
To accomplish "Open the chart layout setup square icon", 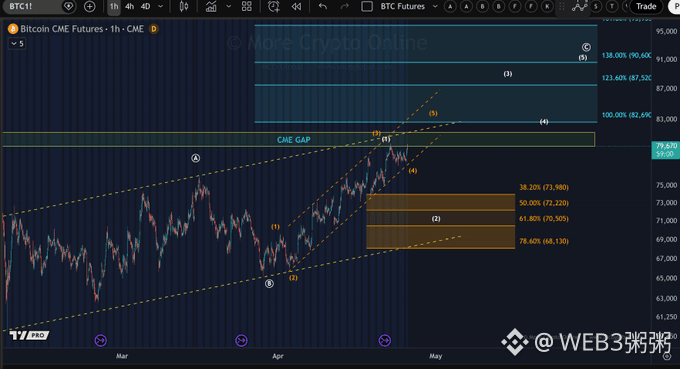I will coord(367,7).
